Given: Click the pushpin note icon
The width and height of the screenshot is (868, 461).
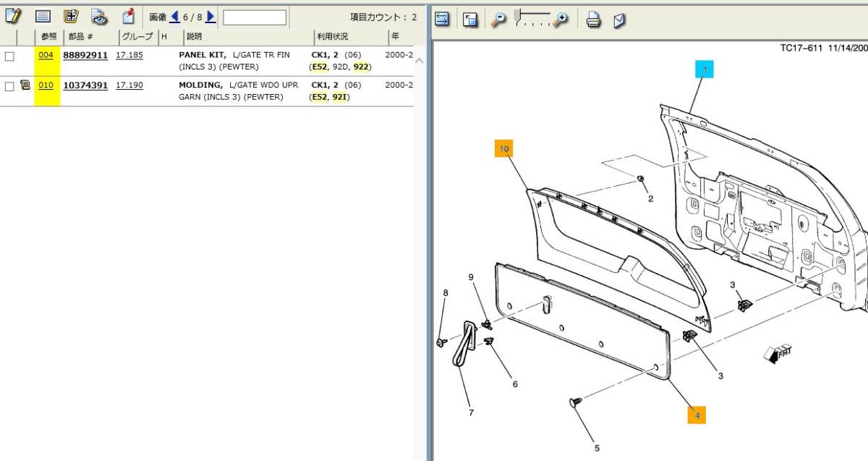Looking at the screenshot, I should pos(128,17).
